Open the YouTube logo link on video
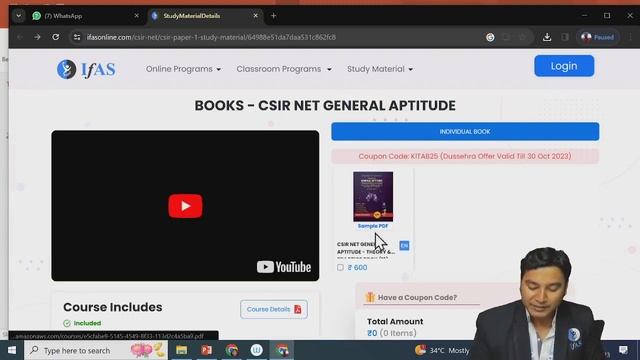The width and height of the screenshot is (640, 360). [284, 267]
